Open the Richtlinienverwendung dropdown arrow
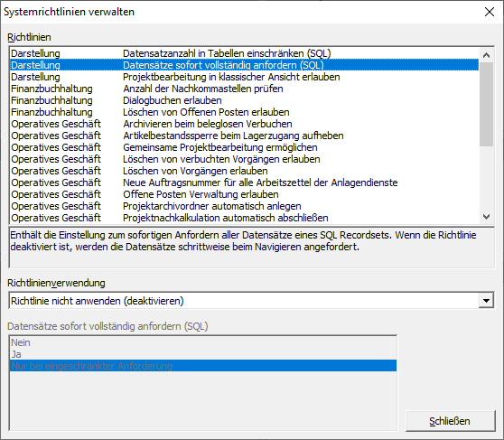The height and width of the screenshot is (440, 504). (x=486, y=301)
